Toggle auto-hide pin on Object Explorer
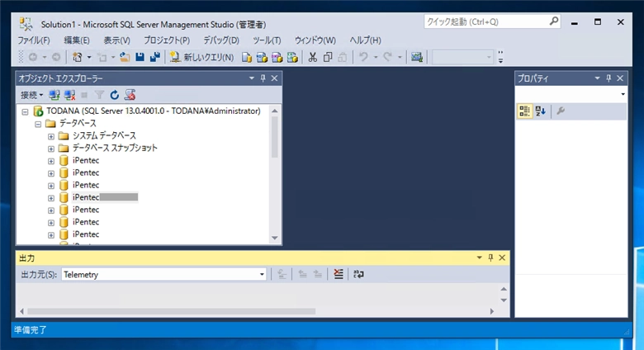This screenshot has width=644, height=350. tap(263, 78)
